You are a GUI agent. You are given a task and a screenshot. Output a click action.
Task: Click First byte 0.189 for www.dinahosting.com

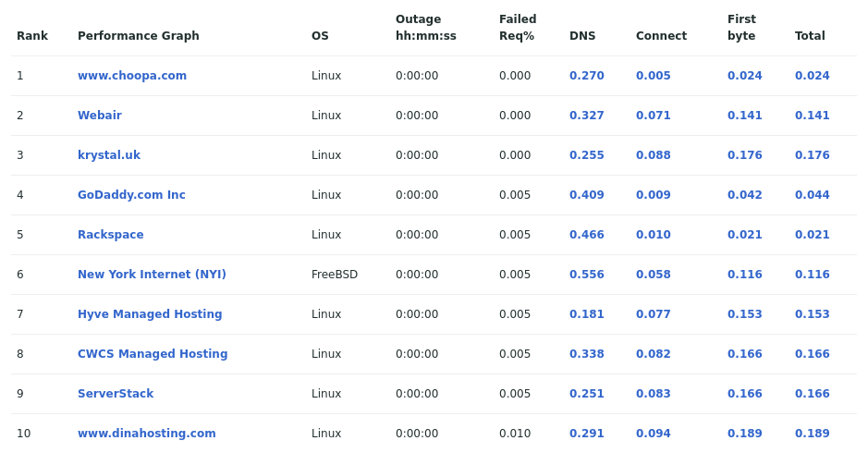(744, 434)
